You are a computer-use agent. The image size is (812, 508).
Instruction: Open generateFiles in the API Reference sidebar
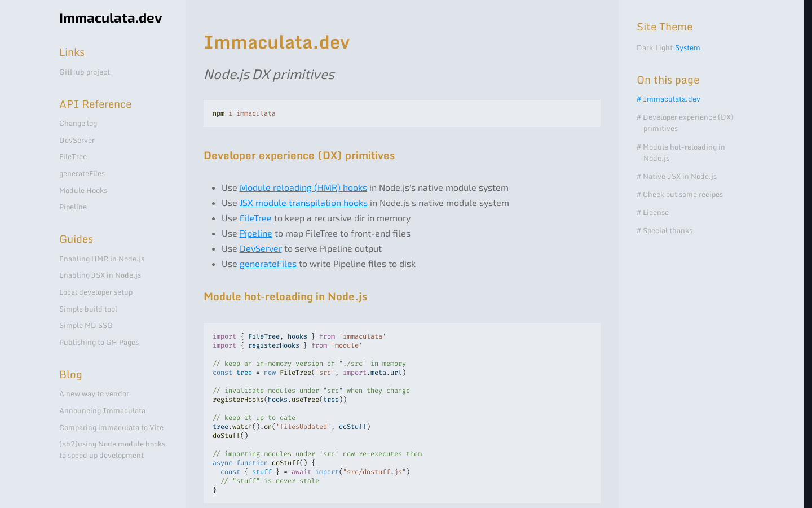[x=82, y=174]
